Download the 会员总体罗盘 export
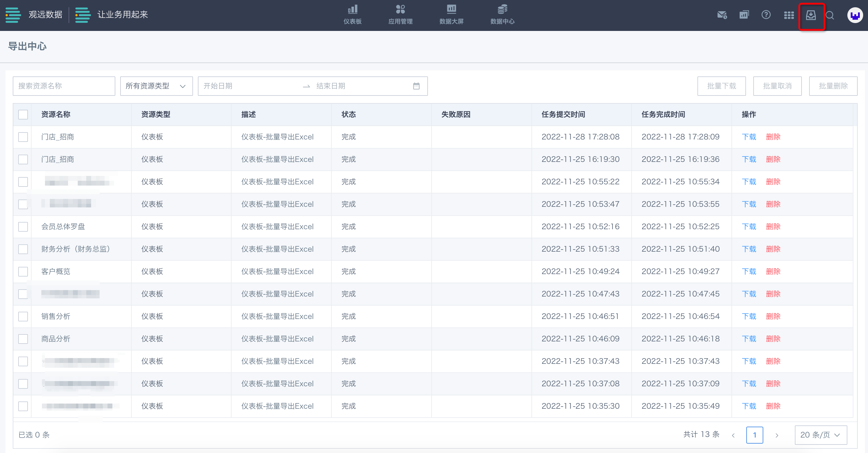 tap(749, 227)
